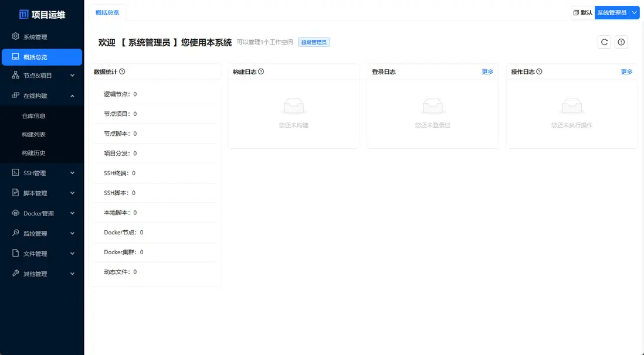Click the 系统管理员 user button

click(x=612, y=13)
